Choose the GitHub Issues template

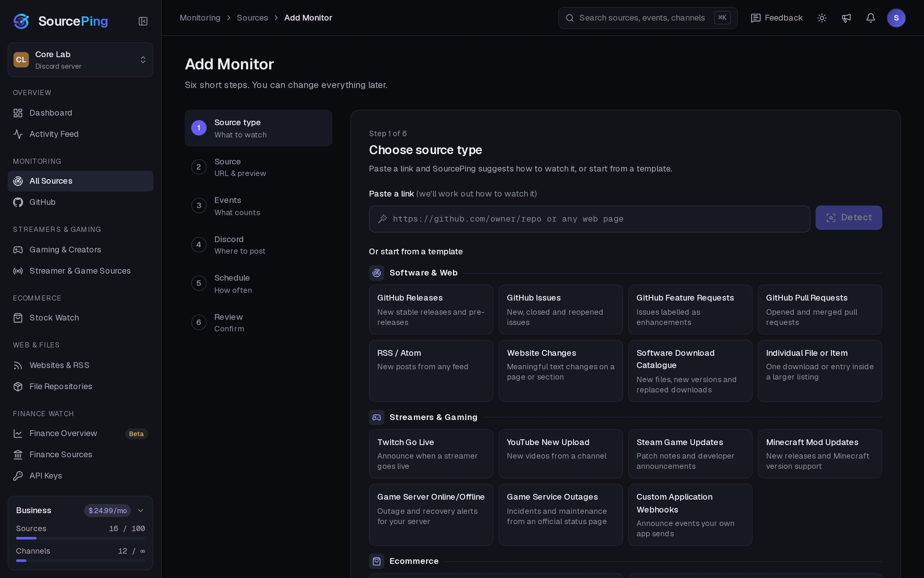coord(560,310)
